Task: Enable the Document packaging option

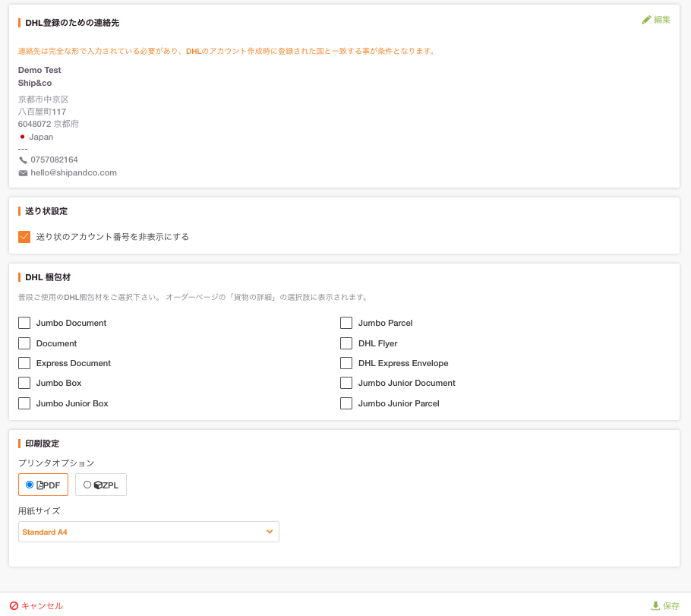Action: coord(24,343)
